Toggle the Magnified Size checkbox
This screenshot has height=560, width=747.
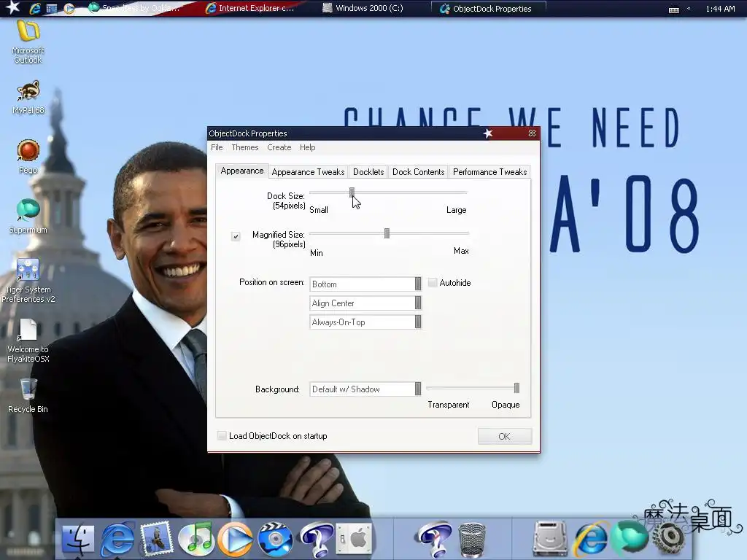[x=236, y=236]
